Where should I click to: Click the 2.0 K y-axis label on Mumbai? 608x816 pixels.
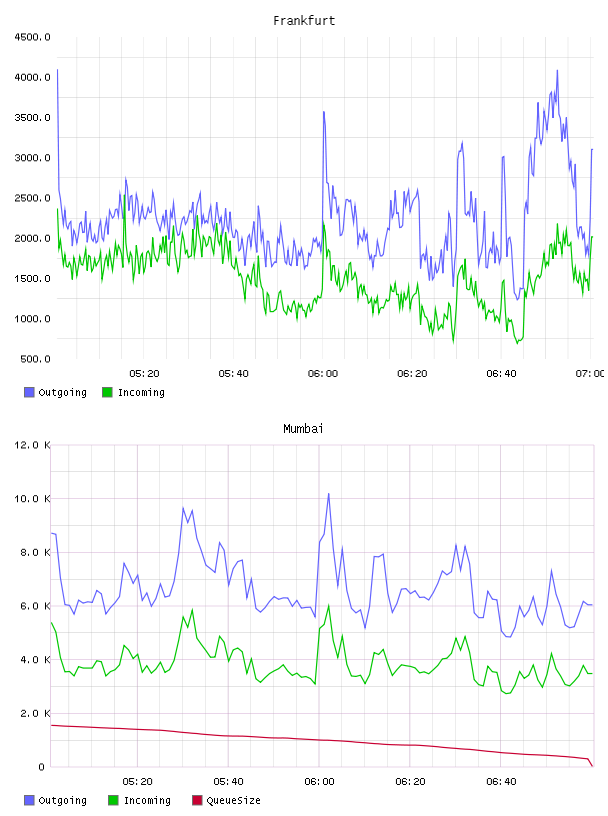tap(35, 713)
